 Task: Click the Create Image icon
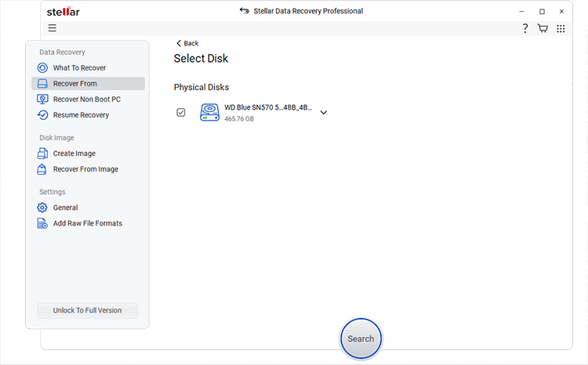point(43,154)
